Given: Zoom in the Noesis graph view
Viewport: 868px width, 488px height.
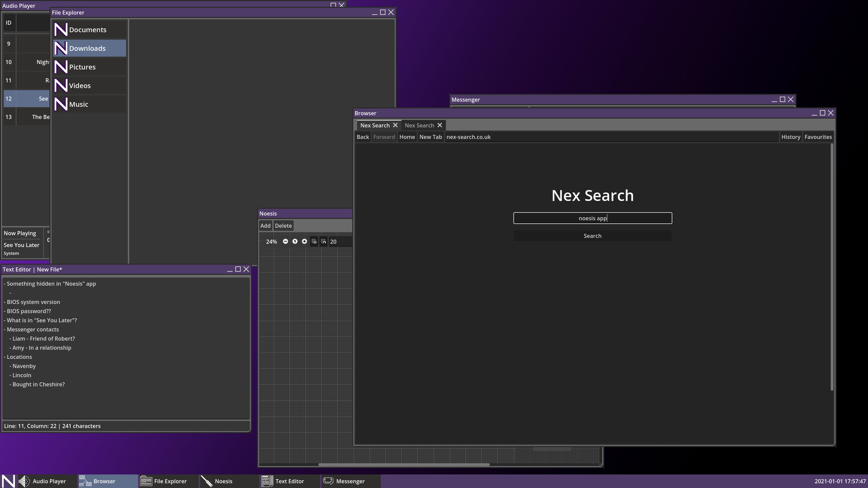Looking at the screenshot, I should 304,241.
